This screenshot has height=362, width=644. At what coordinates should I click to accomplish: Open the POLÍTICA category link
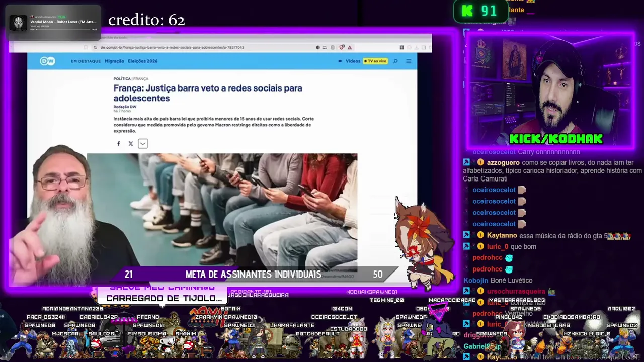point(122,79)
